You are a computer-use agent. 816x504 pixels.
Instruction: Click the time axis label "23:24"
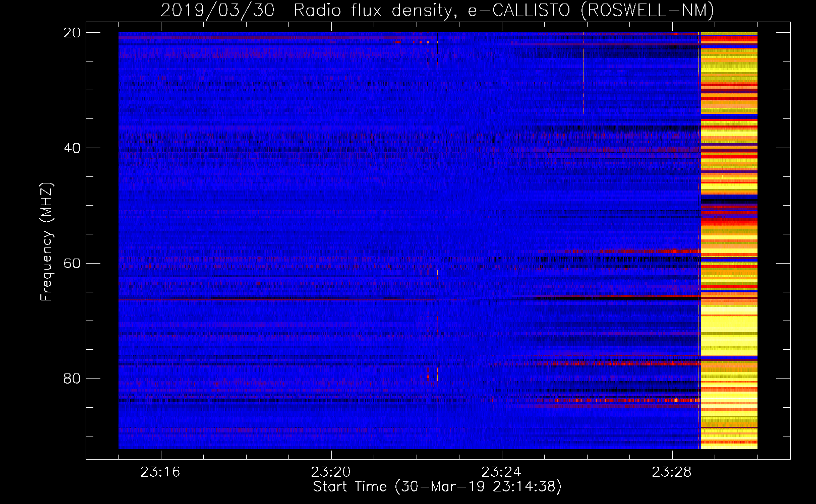[501, 472]
